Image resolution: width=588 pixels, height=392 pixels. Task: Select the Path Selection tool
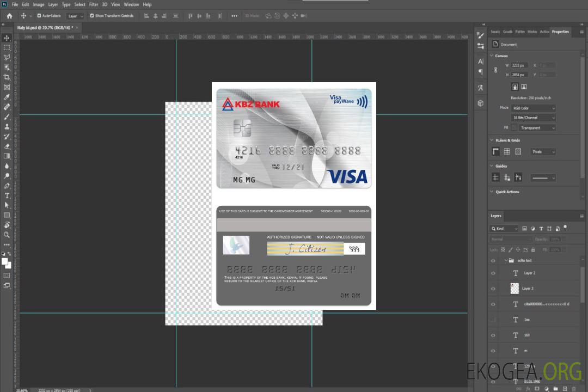[7, 205]
